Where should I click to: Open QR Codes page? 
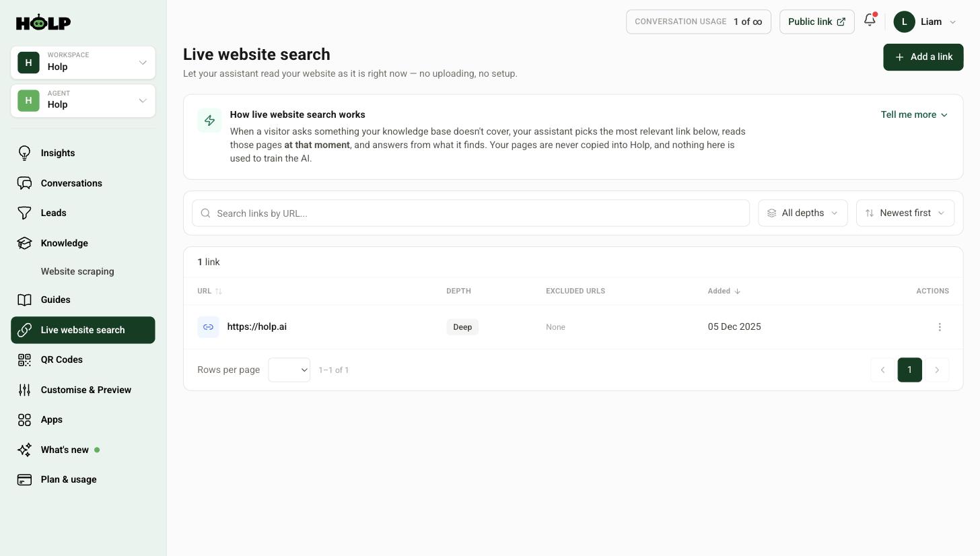(83, 360)
